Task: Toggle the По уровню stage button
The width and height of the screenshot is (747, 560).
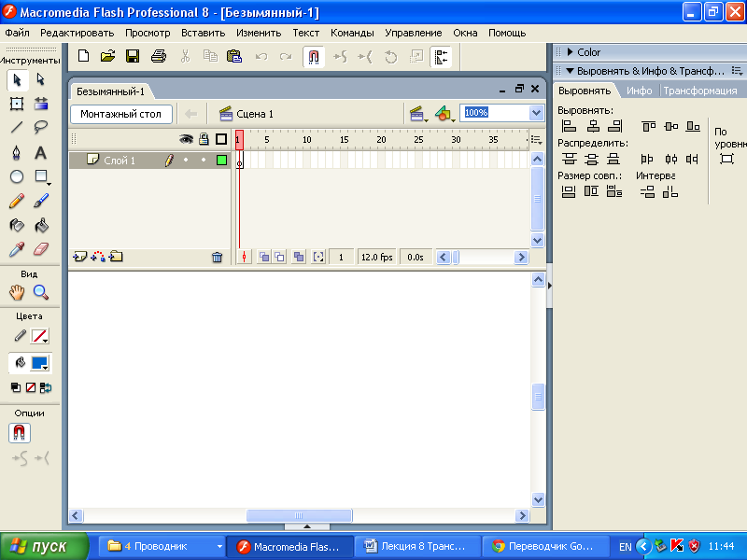Action: pyautogui.click(x=726, y=159)
